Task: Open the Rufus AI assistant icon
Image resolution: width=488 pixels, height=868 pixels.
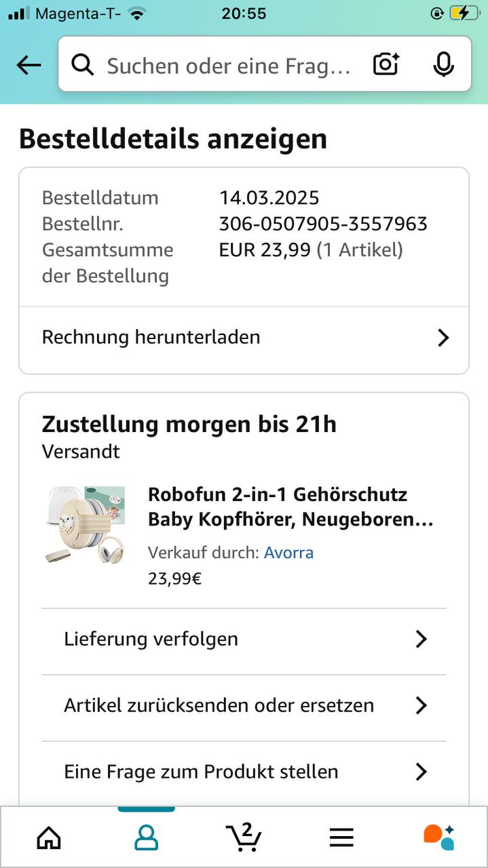Action: 438,837
